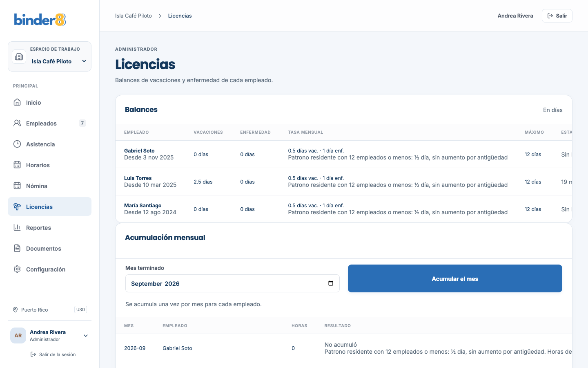Select the Gabriel Soto balance row name
Image resolution: width=588 pixels, height=368 pixels.
[x=139, y=150]
